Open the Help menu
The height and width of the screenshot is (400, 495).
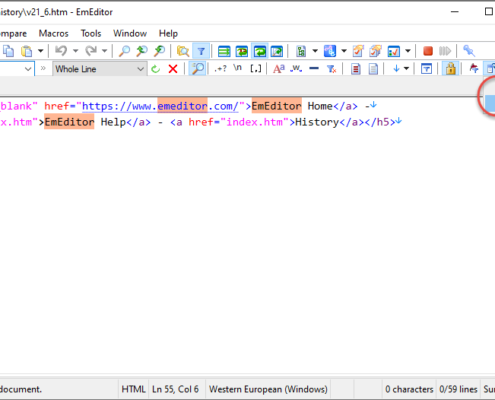pyautogui.click(x=168, y=33)
